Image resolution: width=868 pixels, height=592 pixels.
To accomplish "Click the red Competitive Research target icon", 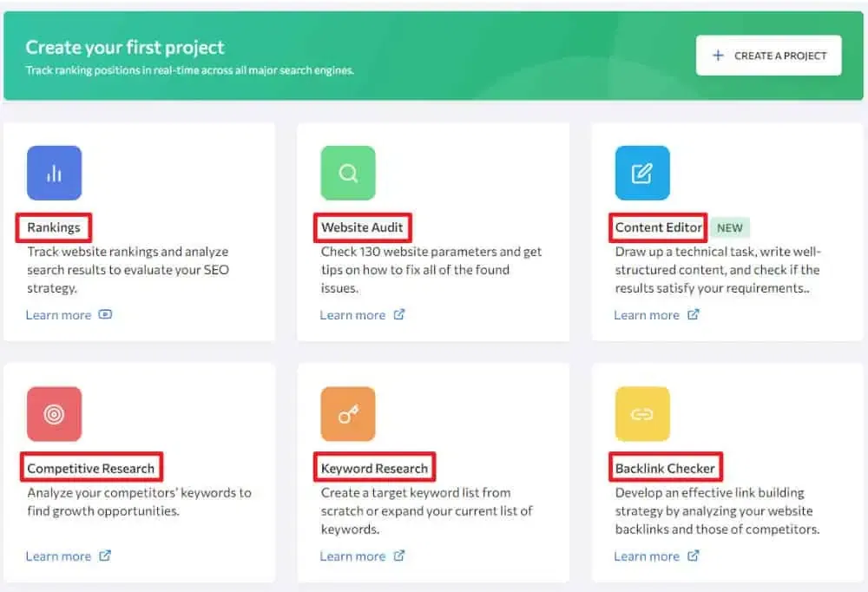I will tap(54, 414).
